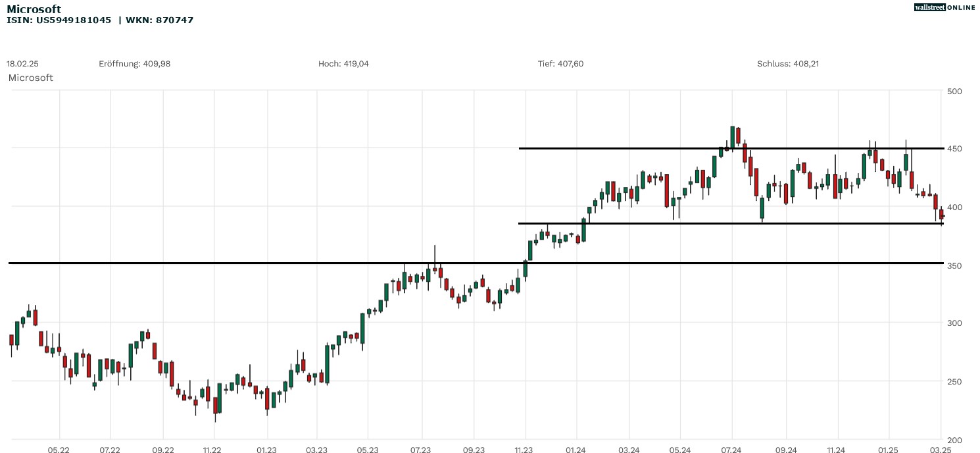Click the 05.22 date axis label
This screenshot has width=980, height=453.
pos(59,449)
